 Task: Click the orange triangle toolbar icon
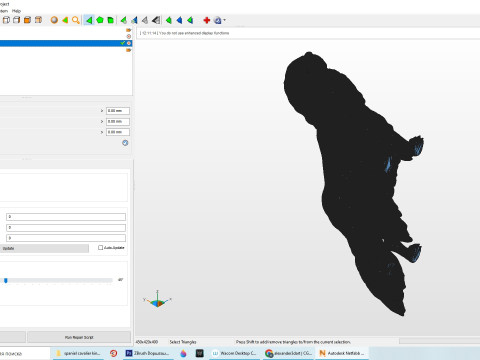(x=65, y=20)
